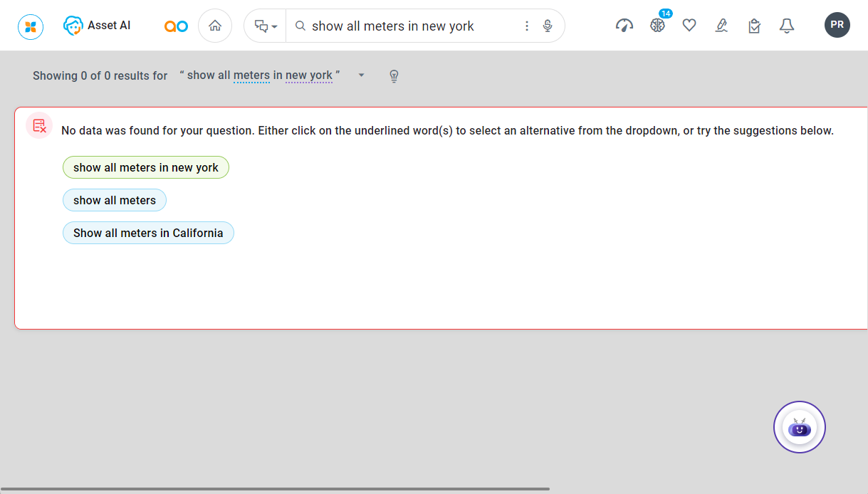Click the home icon button
868x494 pixels.
tap(215, 26)
